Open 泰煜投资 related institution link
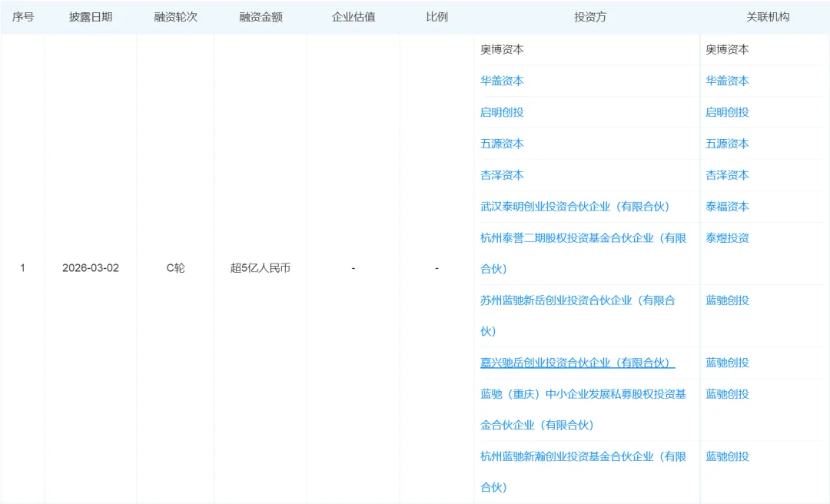830x504 pixels. tap(727, 237)
